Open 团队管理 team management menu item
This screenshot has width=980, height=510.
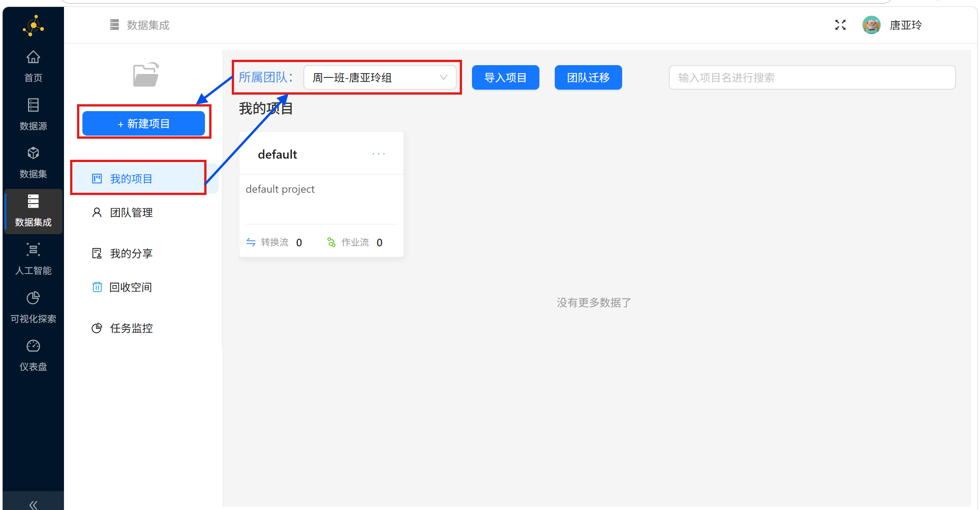point(131,213)
